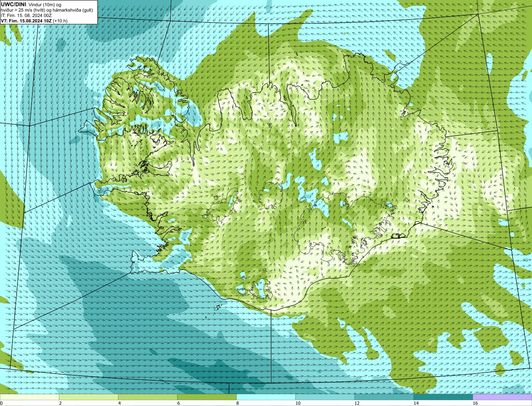Image resolution: width=532 pixels, height=406 pixels.
Task: Select the 6–8 m/s olive green legend swatch
Action: click(207, 397)
